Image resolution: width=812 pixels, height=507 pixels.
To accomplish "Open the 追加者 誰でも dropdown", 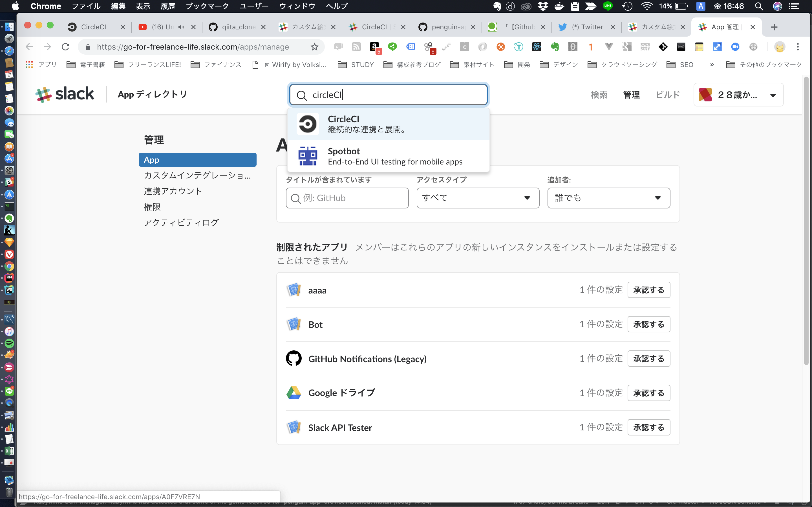I will click(608, 198).
